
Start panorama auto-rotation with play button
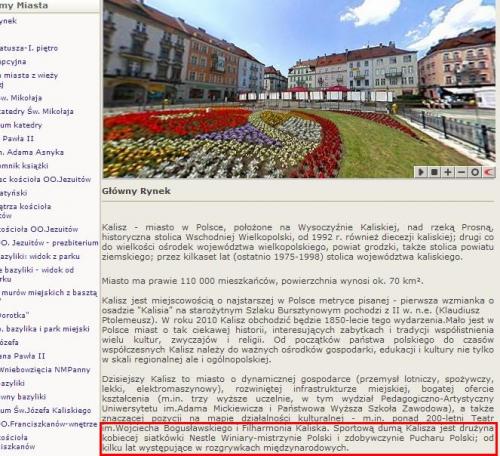tap(421, 172)
